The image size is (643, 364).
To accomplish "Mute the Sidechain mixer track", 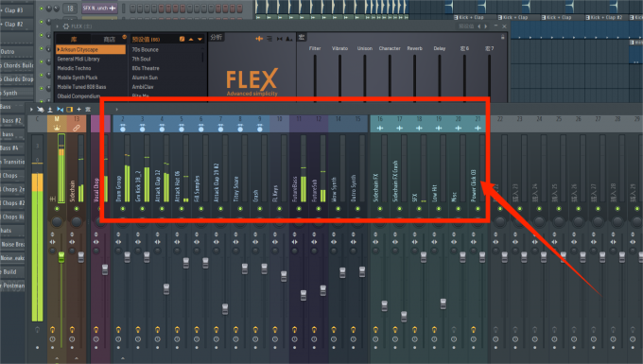I will (77, 209).
